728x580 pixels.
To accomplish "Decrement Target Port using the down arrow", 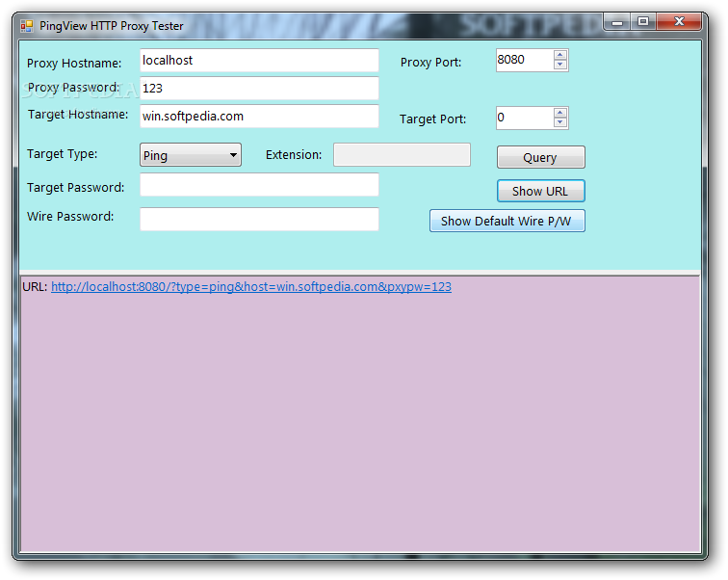I will coord(560,123).
